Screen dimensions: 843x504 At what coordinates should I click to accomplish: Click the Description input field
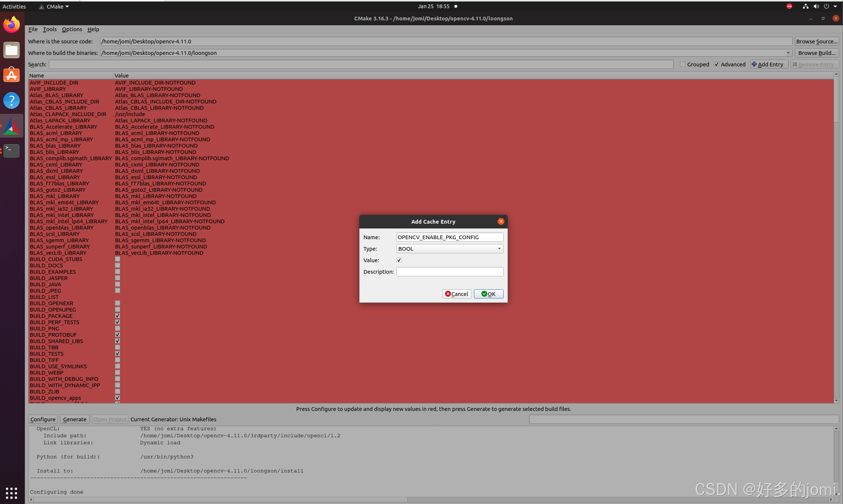pyautogui.click(x=450, y=271)
